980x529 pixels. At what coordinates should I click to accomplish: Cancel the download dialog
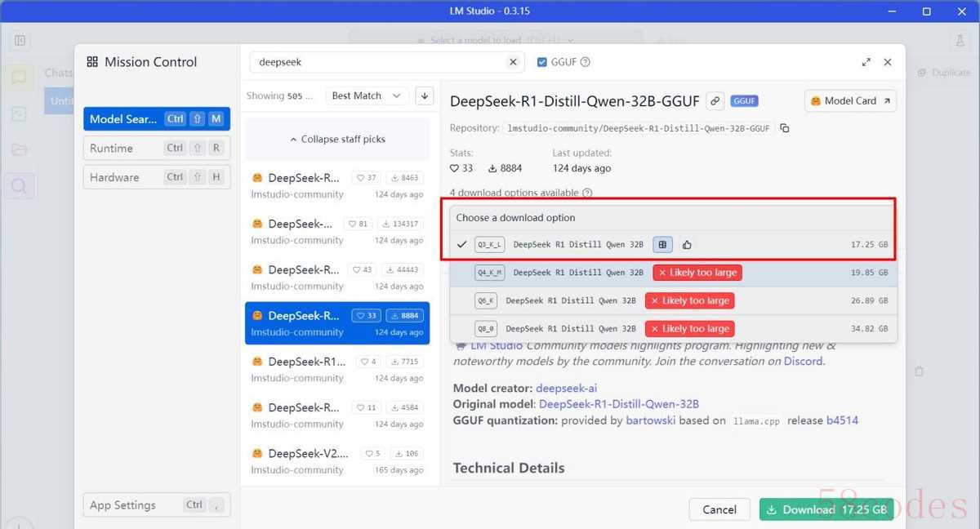point(719,509)
